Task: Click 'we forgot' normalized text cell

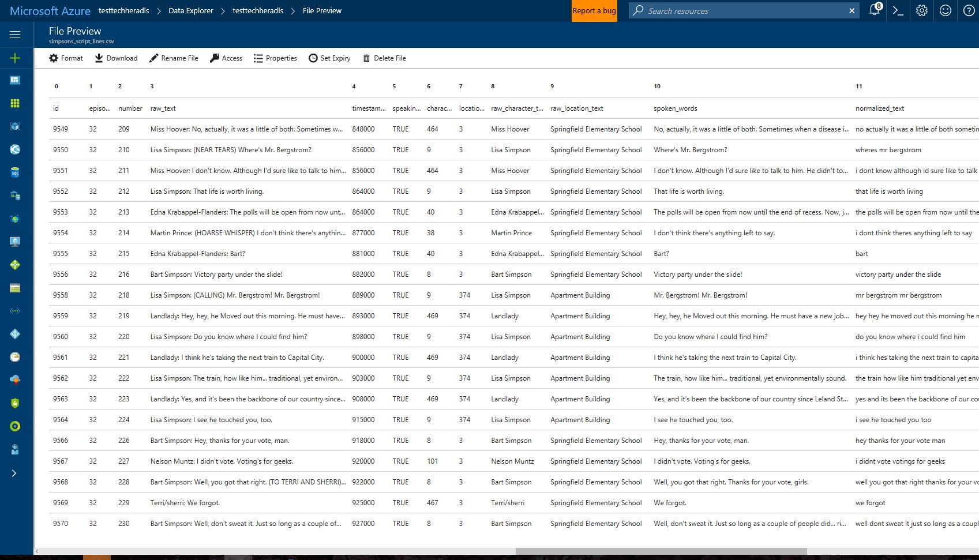Action: click(x=871, y=502)
